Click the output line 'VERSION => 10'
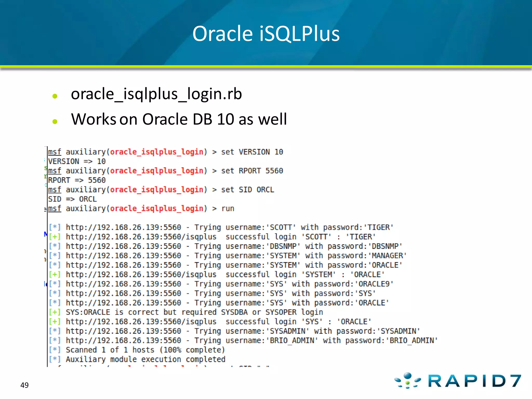 pyautogui.click(x=77, y=161)
